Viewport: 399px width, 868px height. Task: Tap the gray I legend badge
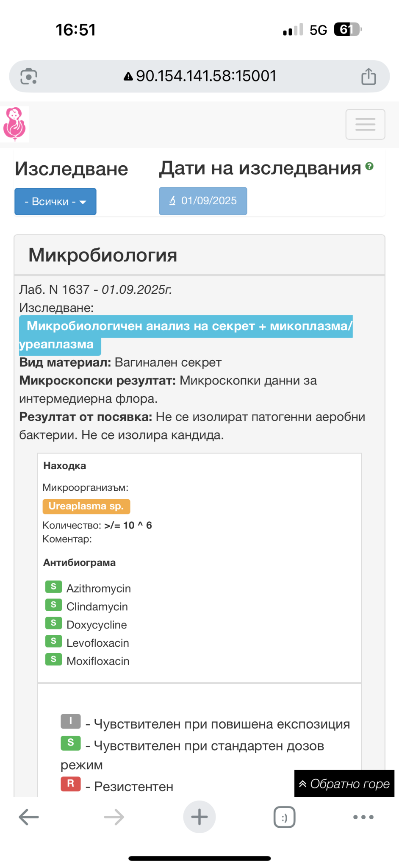tap(70, 721)
